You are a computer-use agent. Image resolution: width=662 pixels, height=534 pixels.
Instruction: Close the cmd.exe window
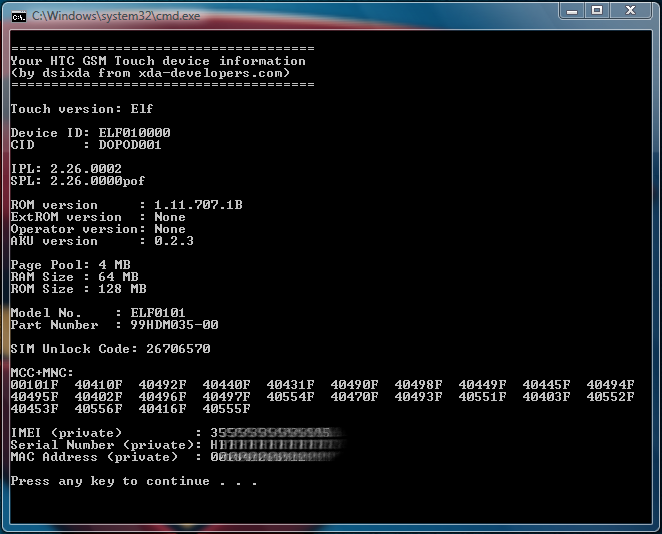633,11
